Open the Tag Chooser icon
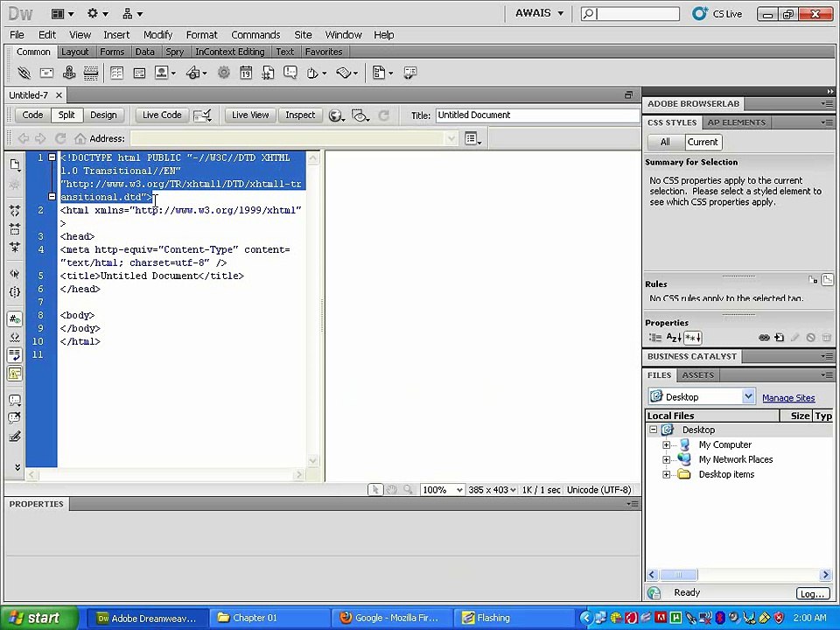 click(x=409, y=73)
